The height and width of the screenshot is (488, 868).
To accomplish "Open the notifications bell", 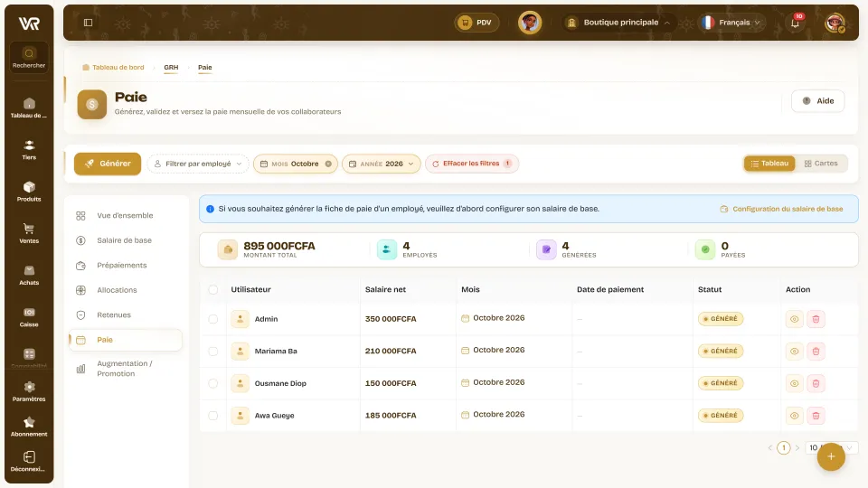I will [795, 23].
